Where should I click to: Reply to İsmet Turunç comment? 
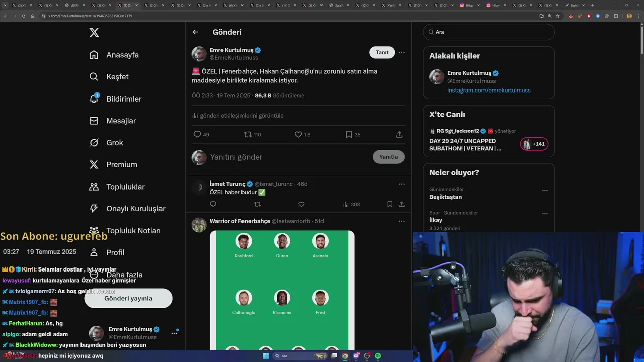(x=213, y=204)
